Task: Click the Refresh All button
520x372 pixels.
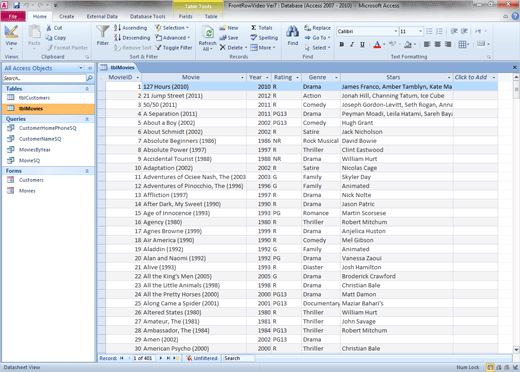Action: 207,38
